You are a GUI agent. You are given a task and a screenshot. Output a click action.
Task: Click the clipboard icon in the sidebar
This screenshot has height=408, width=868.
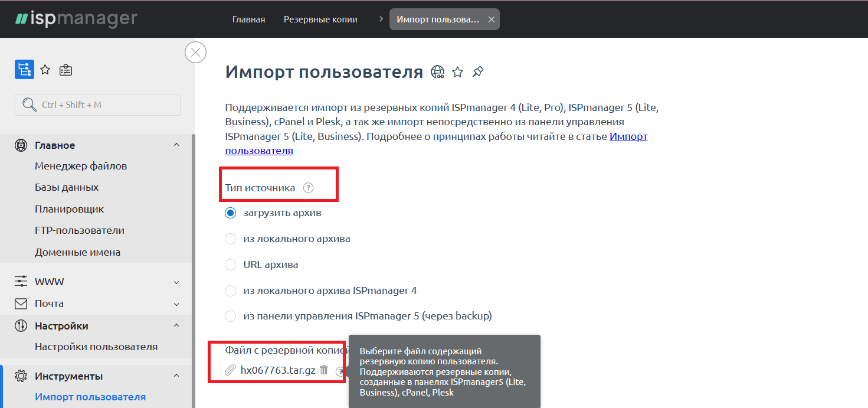click(x=65, y=70)
